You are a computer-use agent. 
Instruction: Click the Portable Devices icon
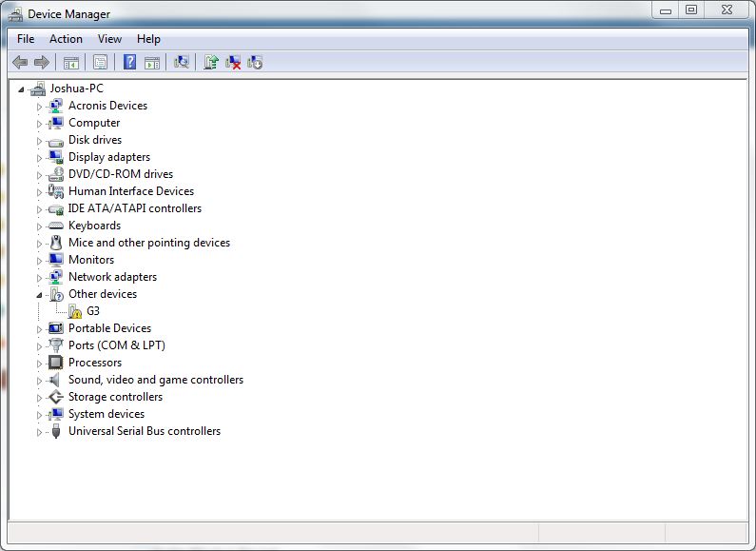56,328
